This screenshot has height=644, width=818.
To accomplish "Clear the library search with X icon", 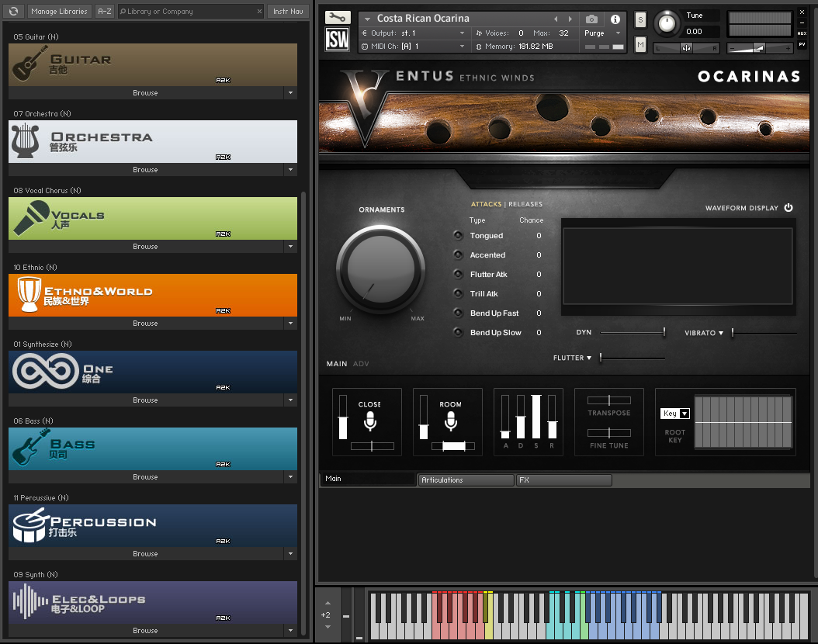I will 259,11.
